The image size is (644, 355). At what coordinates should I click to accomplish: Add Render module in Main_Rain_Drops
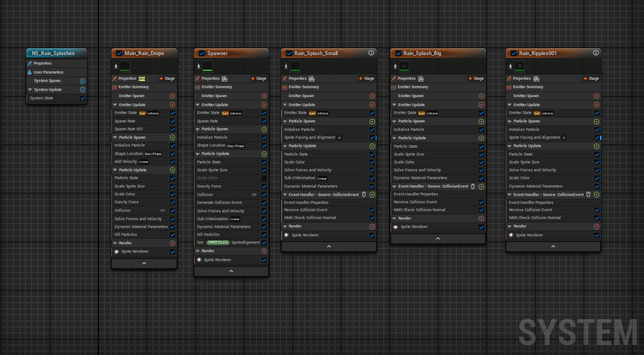pos(173,243)
